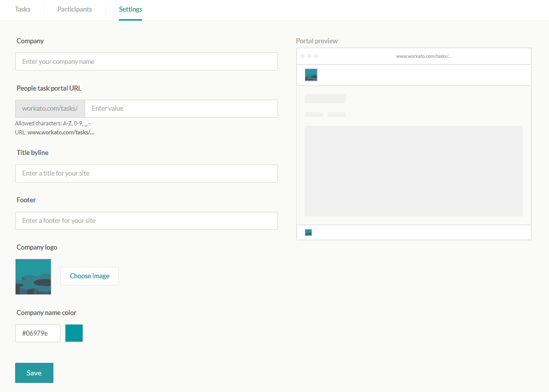Viewport: 549px width, 392px height.
Task: Click the Title byline text field
Action: pyautogui.click(x=146, y=173)
